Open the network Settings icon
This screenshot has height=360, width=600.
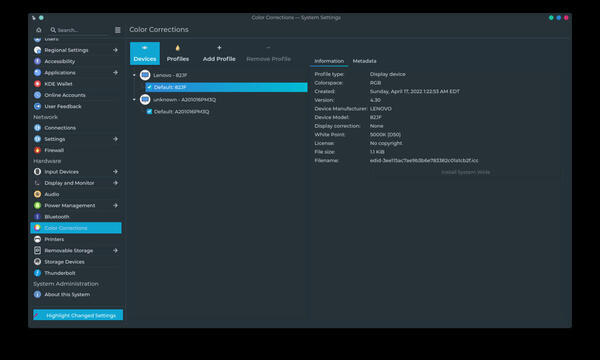[x=38, y=139]
